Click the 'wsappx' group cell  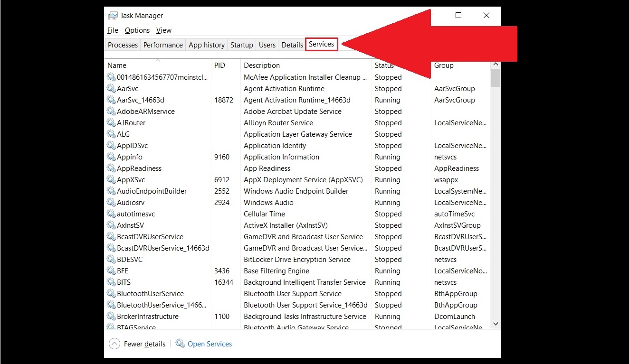coord(446,179)
